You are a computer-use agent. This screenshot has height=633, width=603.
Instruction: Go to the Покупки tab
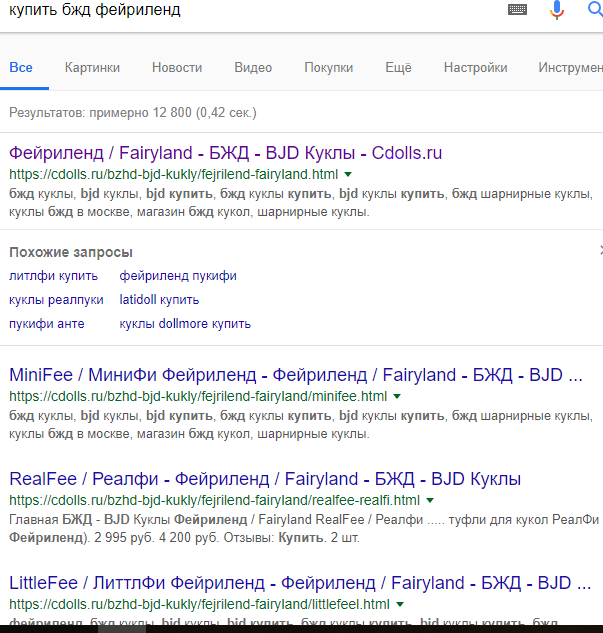click(328, 68)
